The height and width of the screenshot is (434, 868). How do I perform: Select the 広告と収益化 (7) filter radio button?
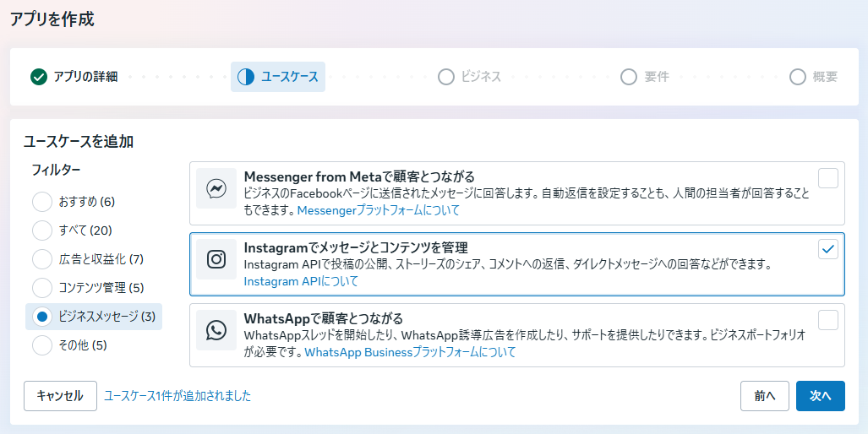[x=42, y=259]
